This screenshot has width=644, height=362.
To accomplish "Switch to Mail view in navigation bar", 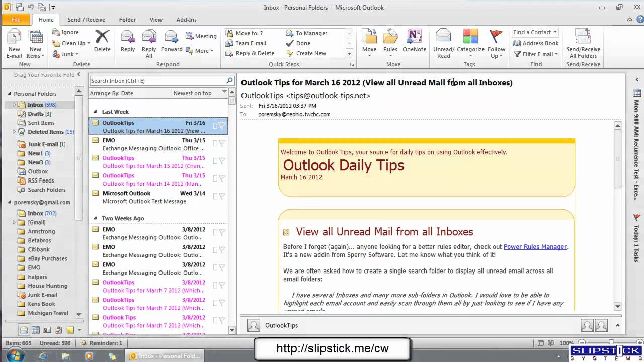I will click(x=24, y=330).
